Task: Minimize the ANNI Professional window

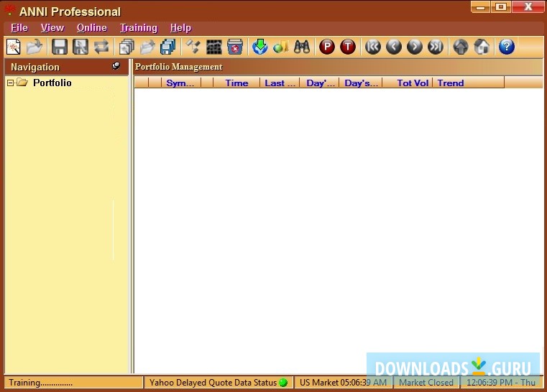Action: (480, 7)
